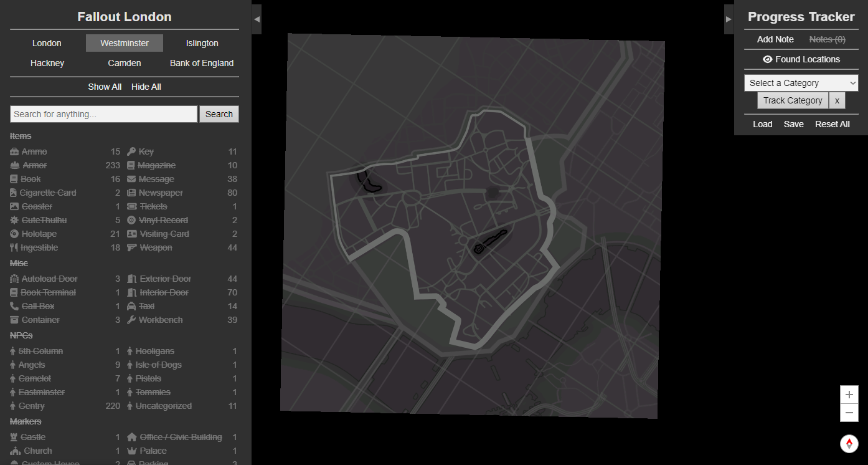Click the Taxi car icon
868x465 pixels.
click(131, 306)
